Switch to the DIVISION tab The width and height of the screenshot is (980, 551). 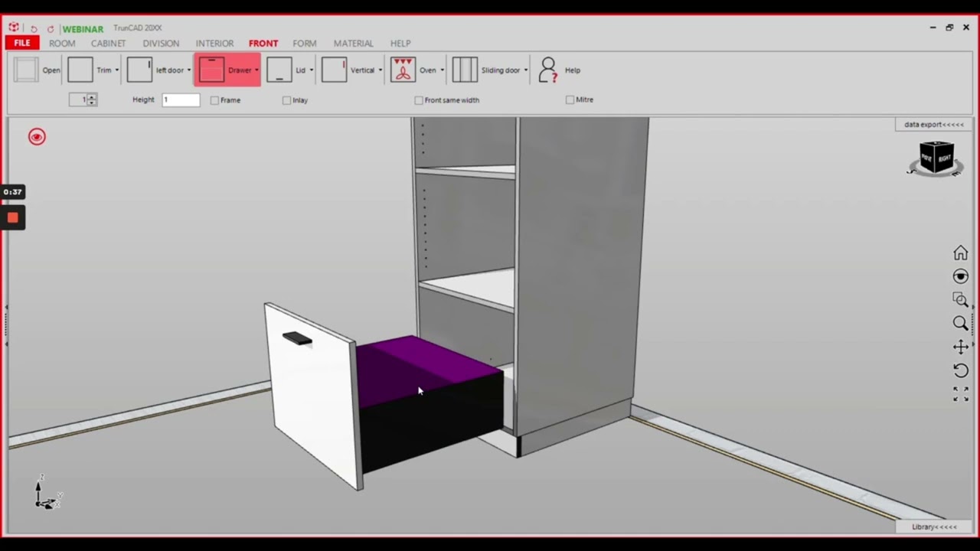point(161,44)
